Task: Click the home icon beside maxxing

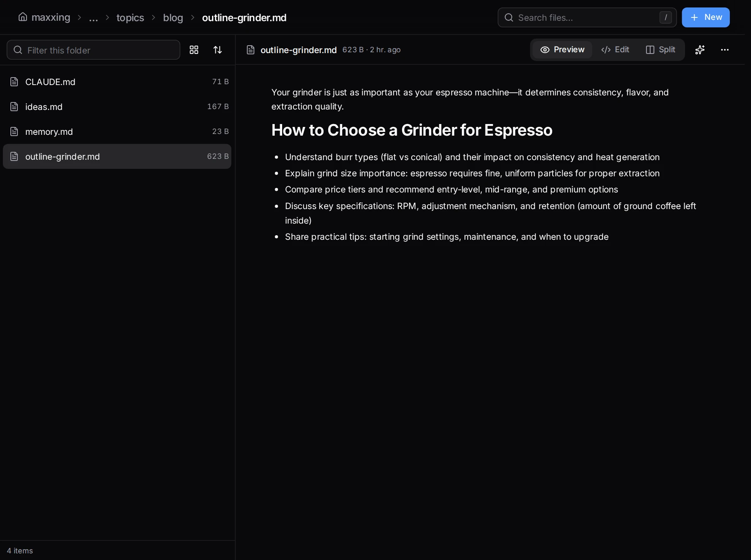Action: [23, 17]
